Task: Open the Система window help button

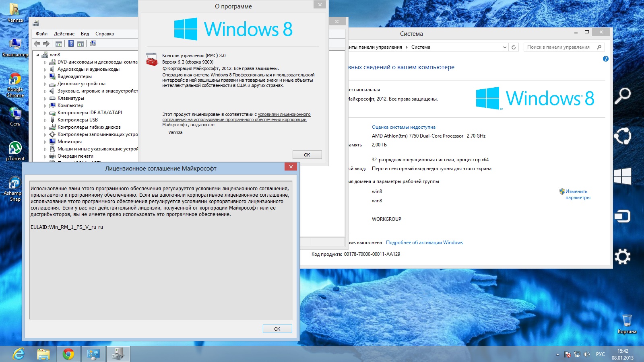Action: [605, 59]
